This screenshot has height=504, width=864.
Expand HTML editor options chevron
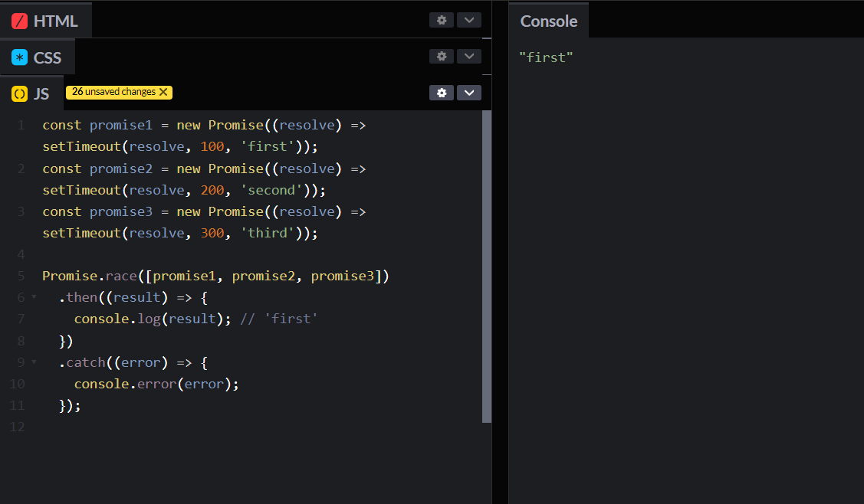click(x=469, y=21)
